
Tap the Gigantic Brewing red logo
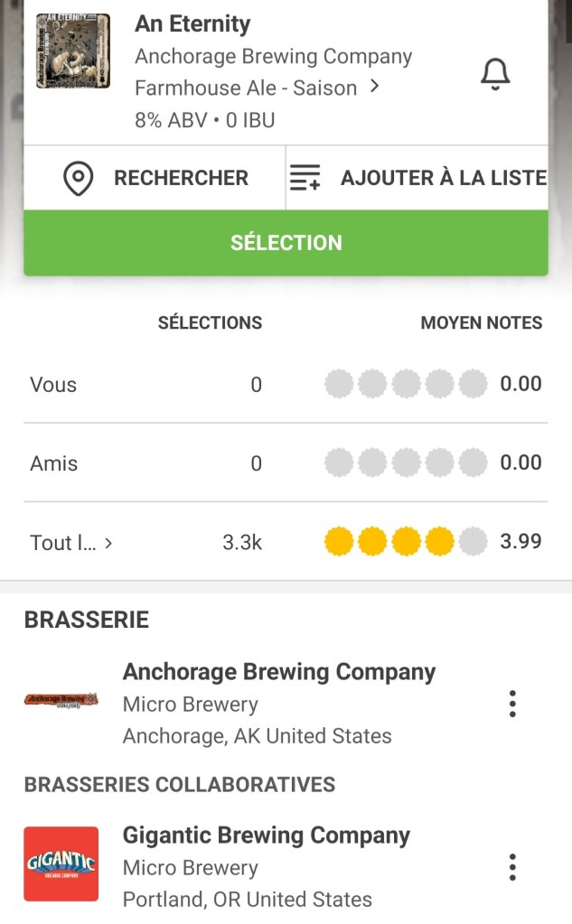(61, 864)
